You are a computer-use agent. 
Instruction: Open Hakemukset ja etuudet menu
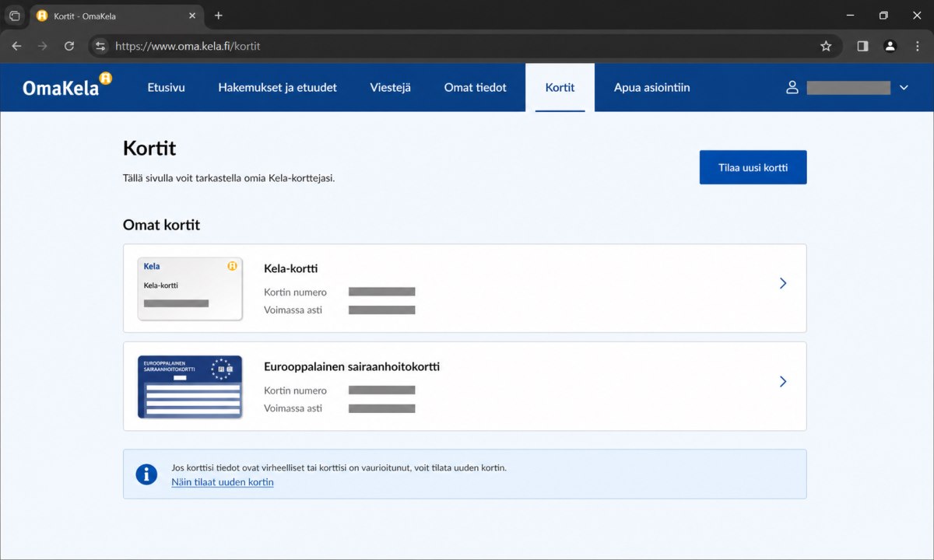tap(278, 87)
